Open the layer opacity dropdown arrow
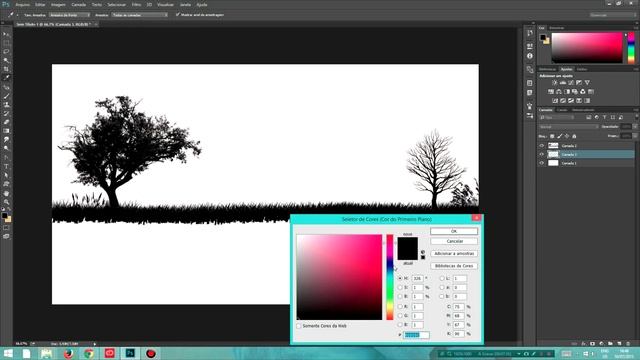 [x=635, y=127]
